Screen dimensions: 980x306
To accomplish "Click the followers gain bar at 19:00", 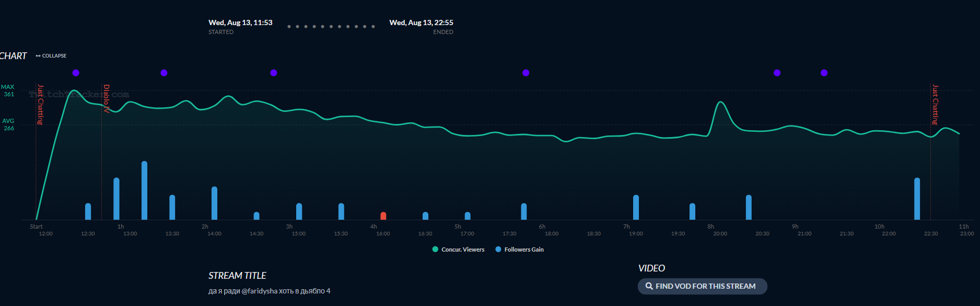I will [636, 207].
